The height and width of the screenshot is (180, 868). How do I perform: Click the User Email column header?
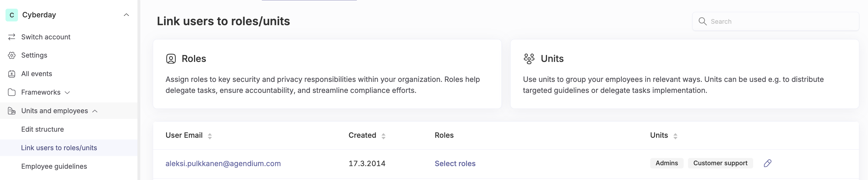[184, 135]
